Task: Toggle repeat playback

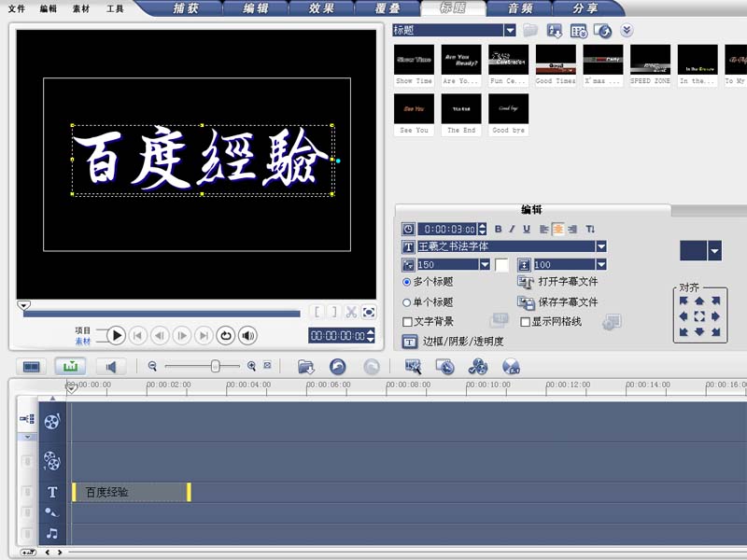Action: point(226,336)
